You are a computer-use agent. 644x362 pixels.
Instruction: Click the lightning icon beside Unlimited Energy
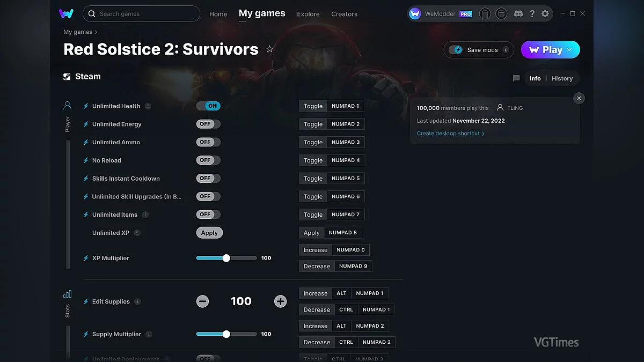point(86,124)
